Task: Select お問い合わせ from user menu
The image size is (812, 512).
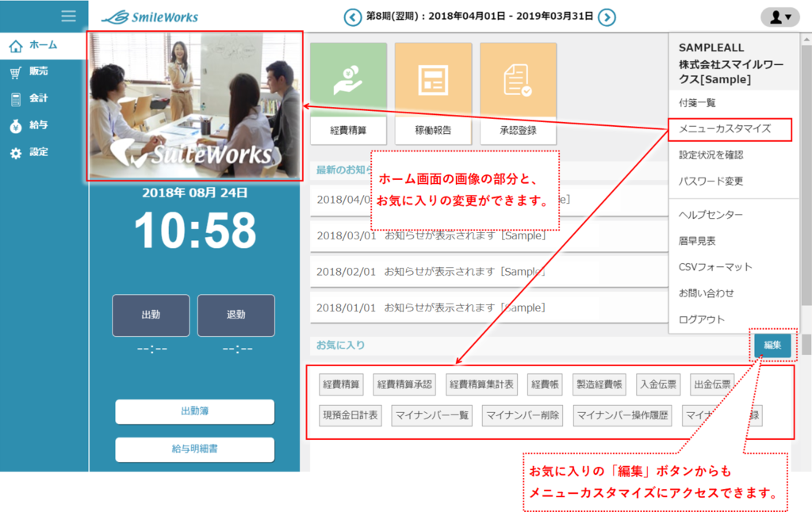Action: [x=707, y=293]
